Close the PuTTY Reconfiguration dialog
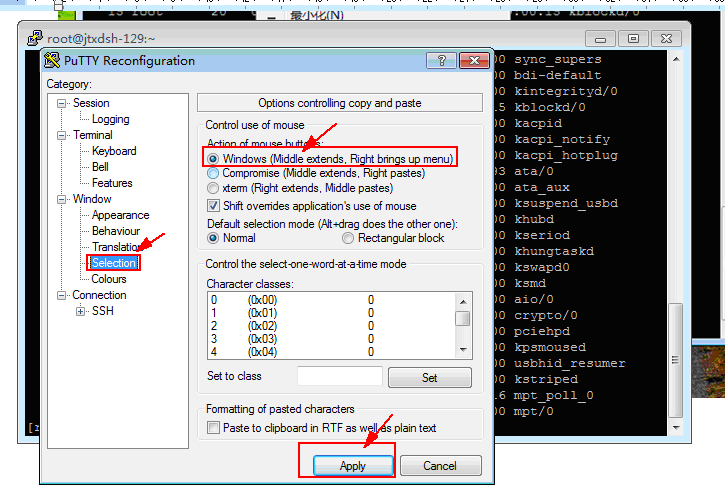This screenshot has height=496, width=725. tap(474, 61)
